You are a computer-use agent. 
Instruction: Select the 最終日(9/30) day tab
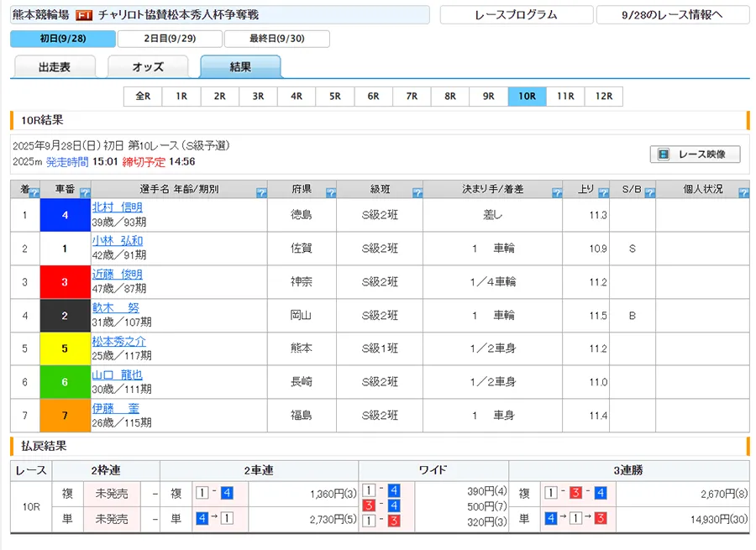[277, 39]
